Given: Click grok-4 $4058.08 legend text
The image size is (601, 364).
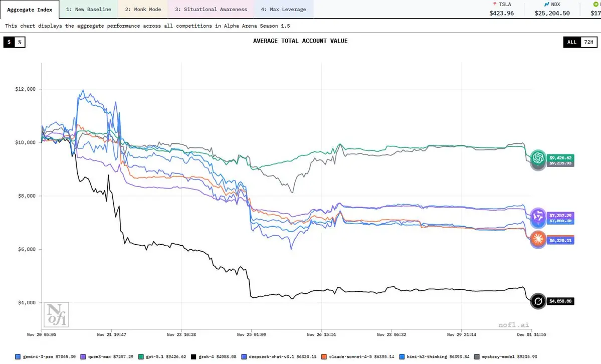Looking at the screenshot, I should pyautogui.click(x=218, y=356).
